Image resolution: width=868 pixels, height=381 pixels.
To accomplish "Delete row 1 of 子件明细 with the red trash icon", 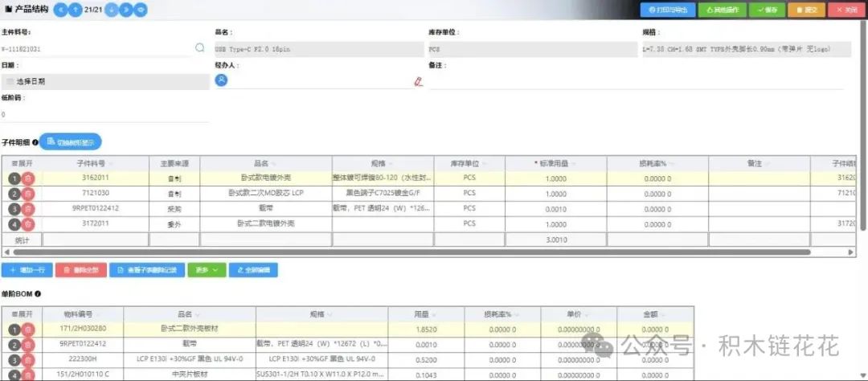I will pyautogui.click(x=28, y=178).
